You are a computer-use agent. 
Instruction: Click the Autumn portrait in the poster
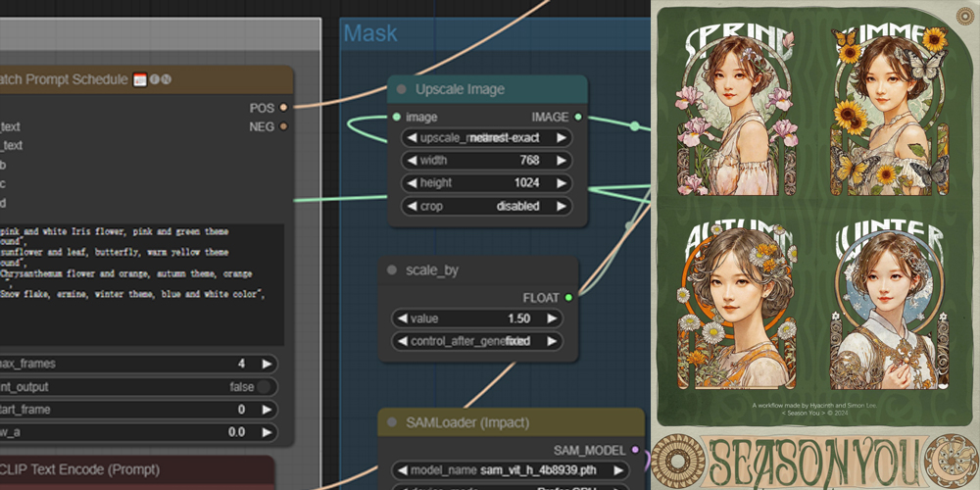coord(736,307)
